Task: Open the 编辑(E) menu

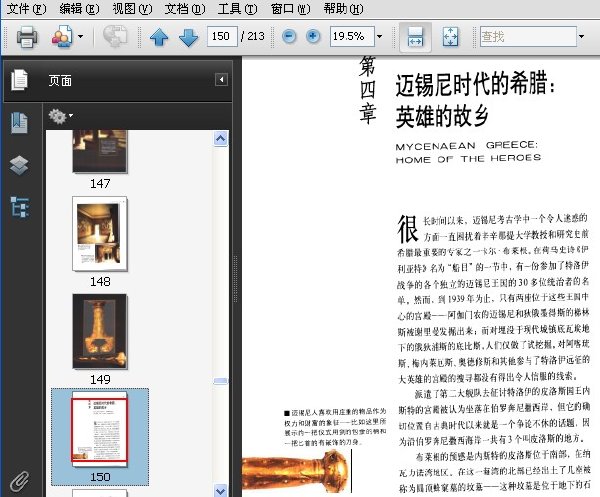Action: coord(79,8)
